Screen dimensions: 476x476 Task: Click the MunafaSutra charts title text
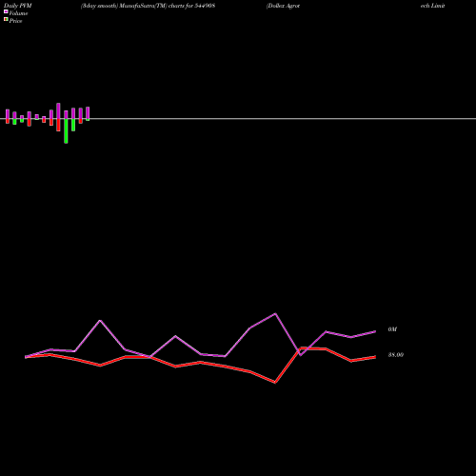[x=149, y=6]
